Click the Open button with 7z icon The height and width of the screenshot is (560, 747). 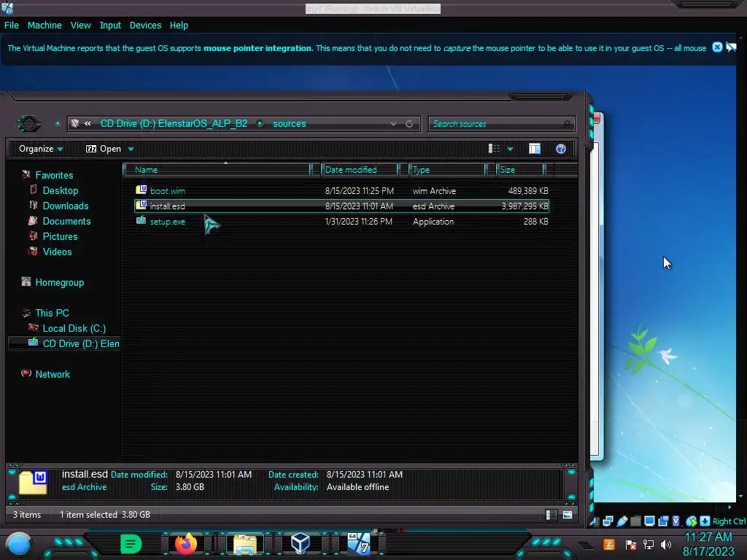pyautogui.click(x=104, y=149)
